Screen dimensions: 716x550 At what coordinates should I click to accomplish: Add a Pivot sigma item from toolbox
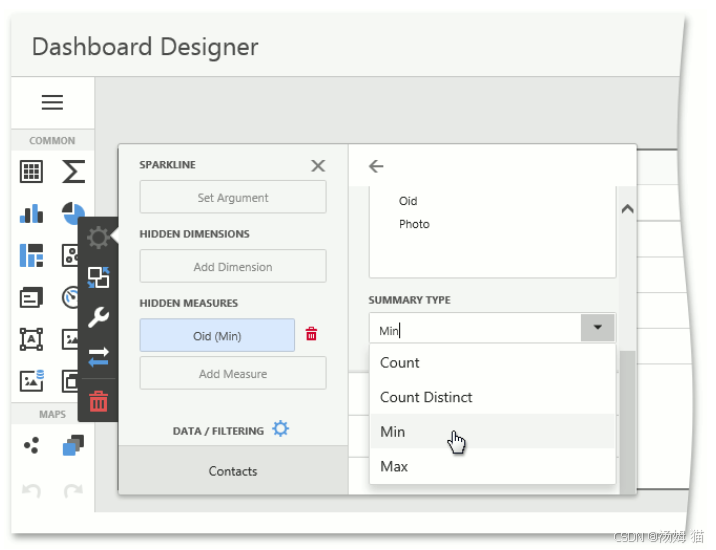point(73,172)
